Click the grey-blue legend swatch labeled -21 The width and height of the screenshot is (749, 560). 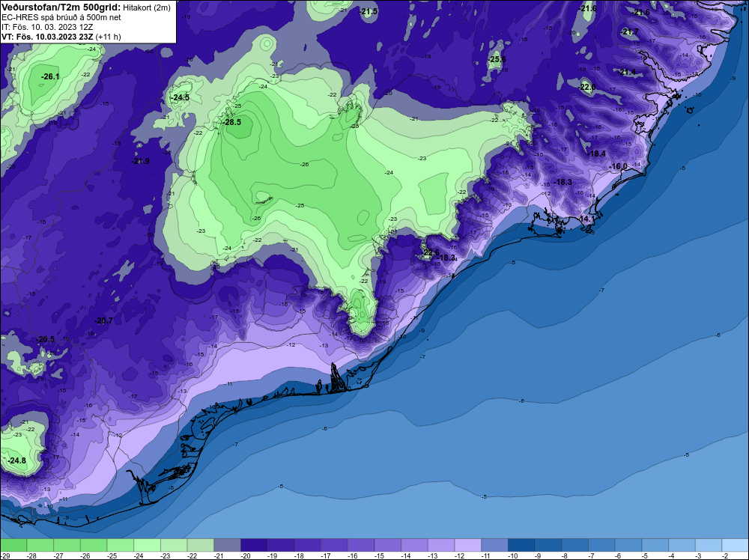[x=228, y=545]
